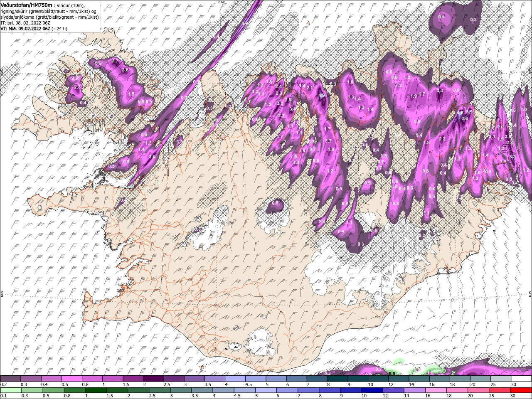Click the light pink swatch labeled 16 in lower legend
The image size is (532, 399).
[436, 390]
